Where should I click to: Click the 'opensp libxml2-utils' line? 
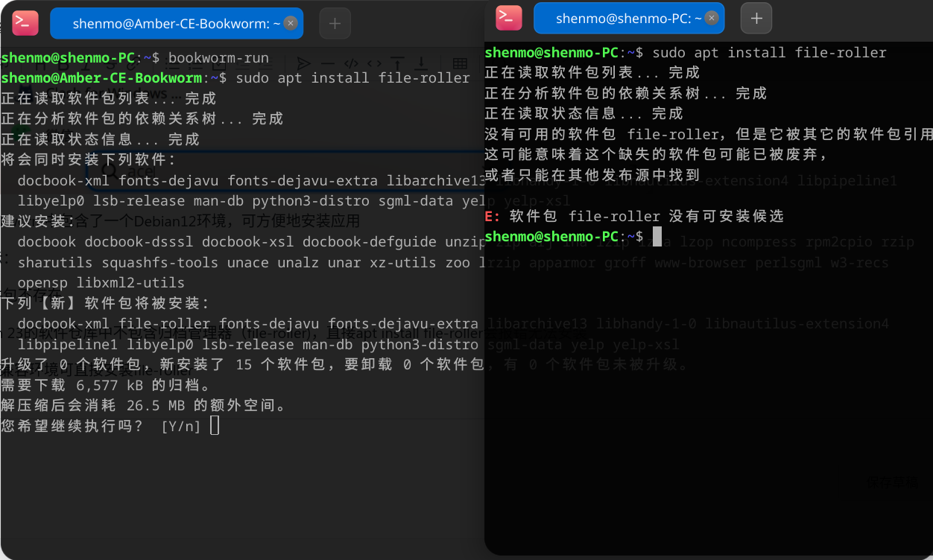[x=101, y=283]
